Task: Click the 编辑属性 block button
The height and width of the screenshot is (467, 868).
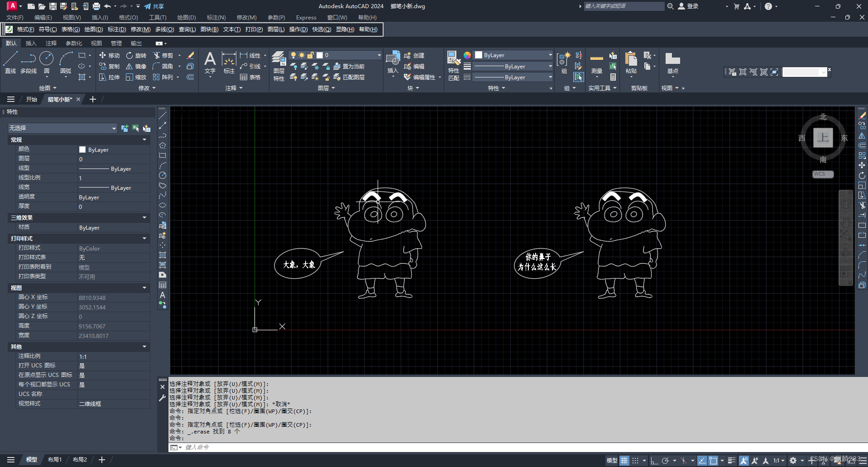Action: (419, 77)
